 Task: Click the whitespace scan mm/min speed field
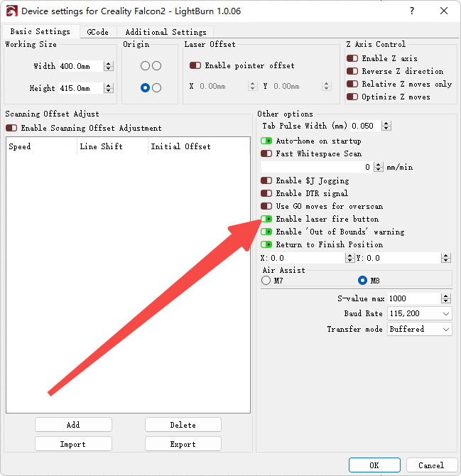(317, 167)
